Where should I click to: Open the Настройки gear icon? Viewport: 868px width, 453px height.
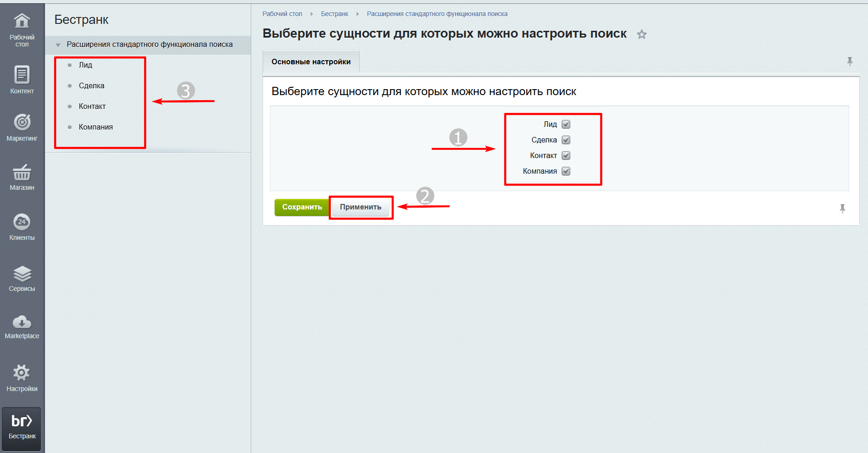22,373
